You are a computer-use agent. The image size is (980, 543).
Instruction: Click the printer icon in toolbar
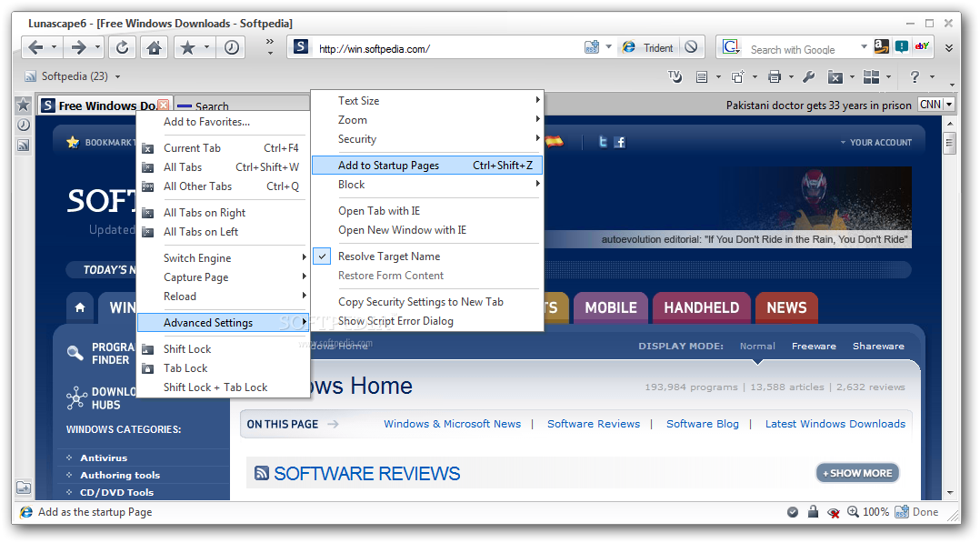click(775, 77)
